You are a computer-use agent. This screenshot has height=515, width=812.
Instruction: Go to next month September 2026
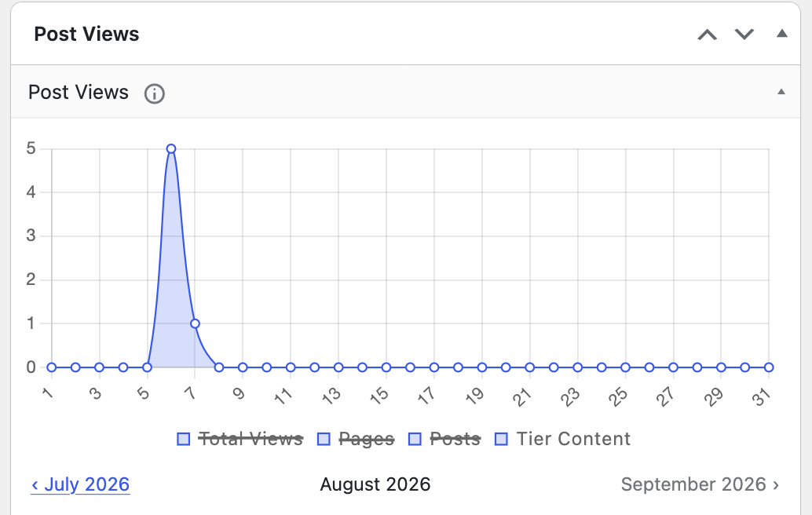pyautogui.click(x=700, y=484)
